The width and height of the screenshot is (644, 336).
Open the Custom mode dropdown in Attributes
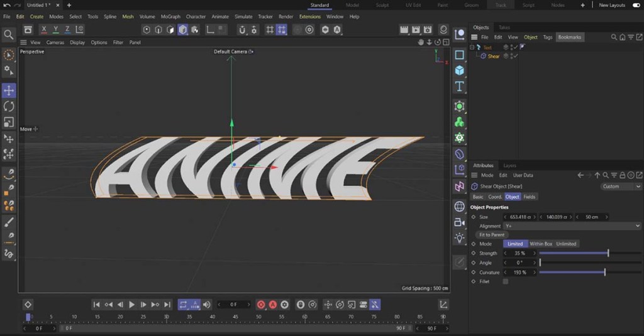point(620,187)
